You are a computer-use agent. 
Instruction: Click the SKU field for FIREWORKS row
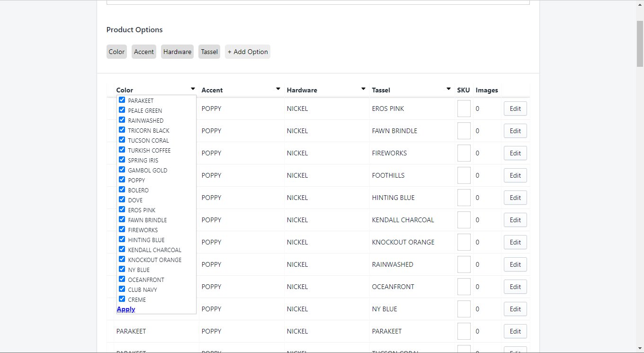coord(464,153)
